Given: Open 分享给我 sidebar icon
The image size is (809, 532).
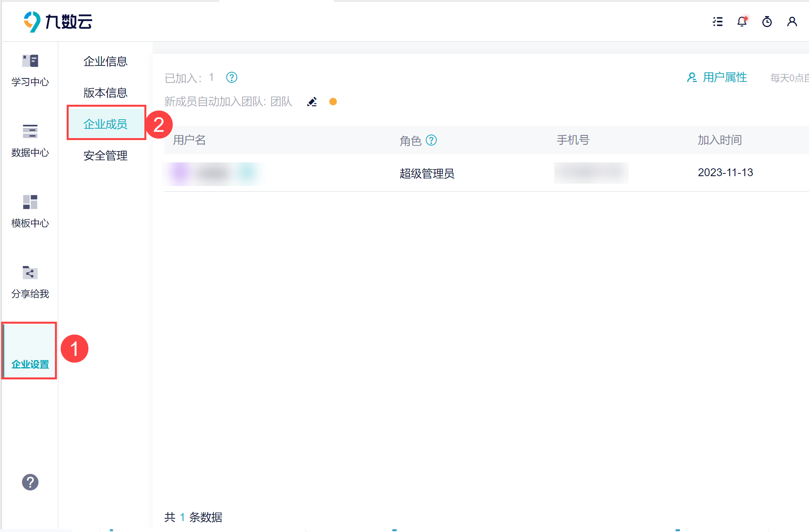Looking at the screenshot, I should click(x=30, y=282).
